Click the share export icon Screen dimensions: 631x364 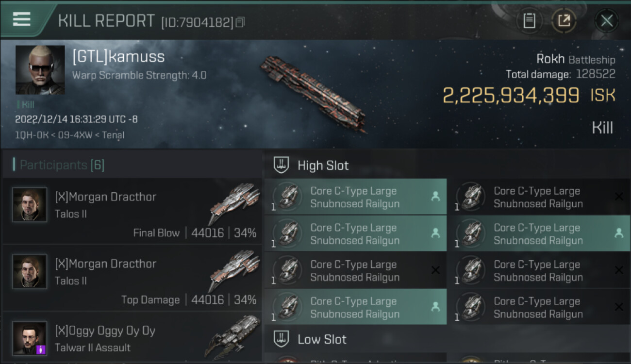[x=564, y=21]
